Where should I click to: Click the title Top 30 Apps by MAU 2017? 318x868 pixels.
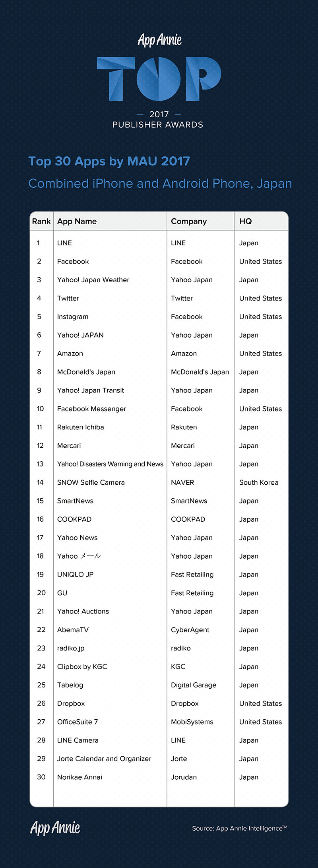click(109, 161)
